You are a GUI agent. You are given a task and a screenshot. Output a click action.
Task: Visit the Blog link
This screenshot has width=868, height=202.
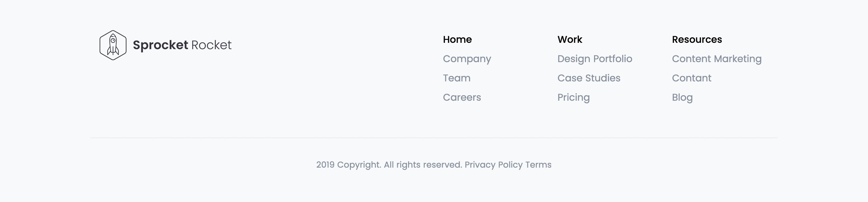682,98
